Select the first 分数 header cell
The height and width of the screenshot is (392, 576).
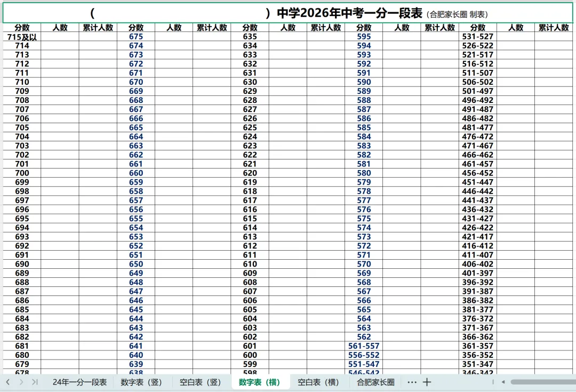tap(22, 28)
